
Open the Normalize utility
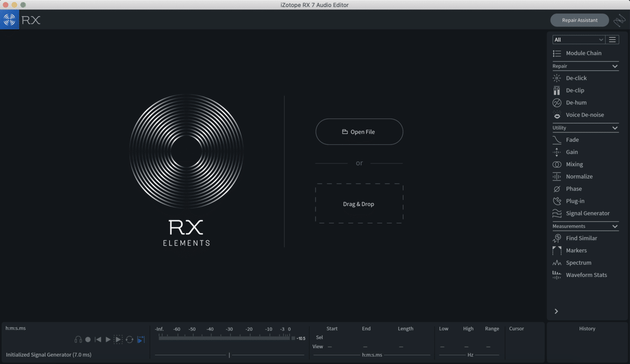tap(579, 177)
